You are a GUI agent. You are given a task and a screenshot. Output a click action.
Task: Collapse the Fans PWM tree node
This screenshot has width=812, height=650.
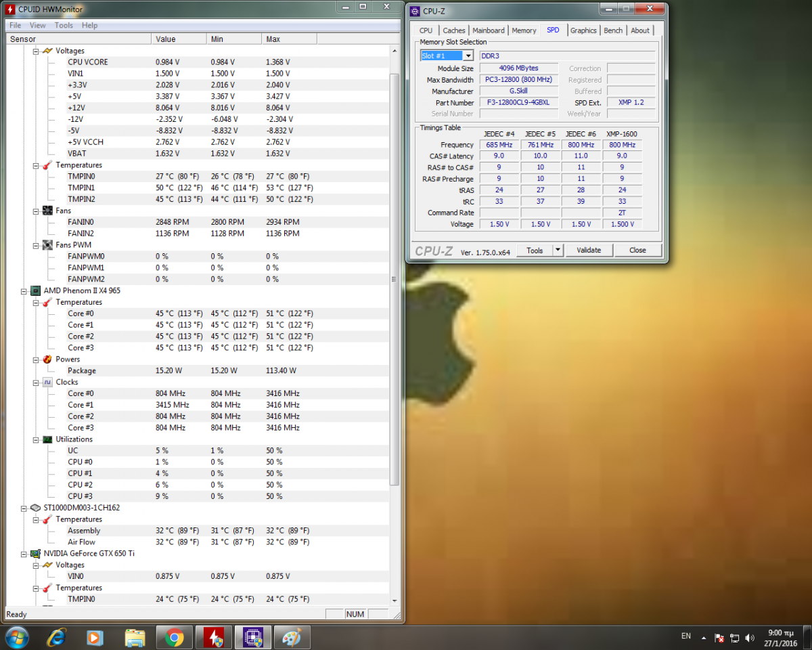36,244
